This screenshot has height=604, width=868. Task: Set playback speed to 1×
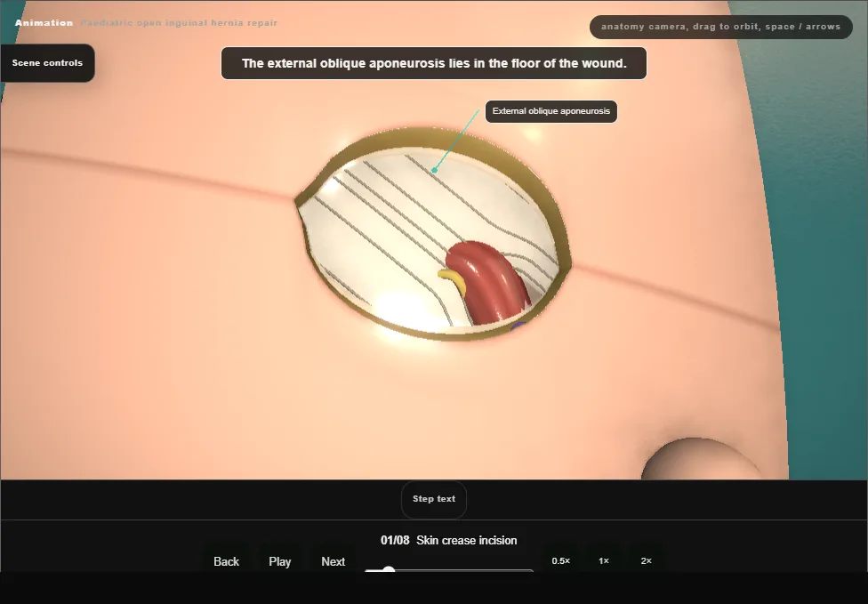point(604,560)
